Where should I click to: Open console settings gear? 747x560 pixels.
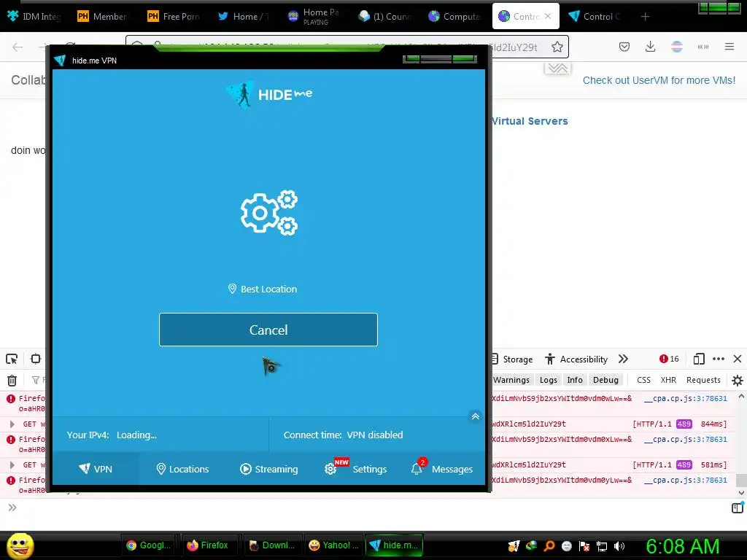pyautogui.click(x=737, y=381)
